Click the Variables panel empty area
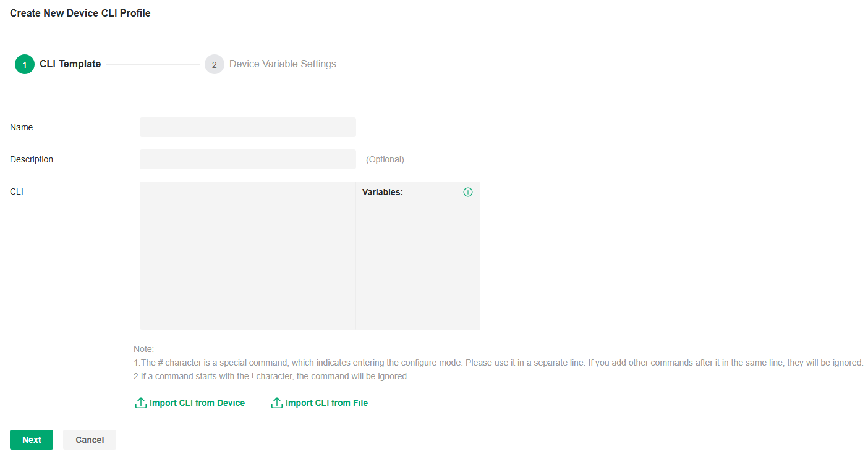This screenshot has width=868, height=457. pyautogui.click(x=418, y=266)
